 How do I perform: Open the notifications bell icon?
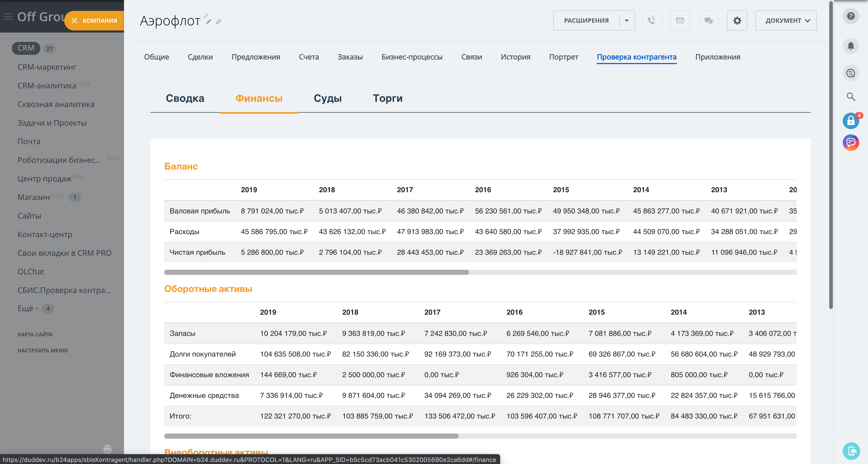point(850,46)
